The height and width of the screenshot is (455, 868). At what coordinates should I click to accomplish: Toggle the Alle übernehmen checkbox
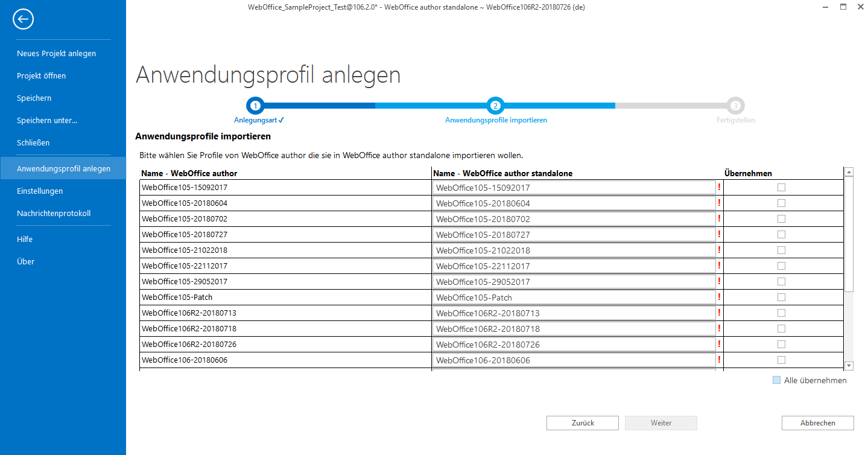(x=776, y=380)
